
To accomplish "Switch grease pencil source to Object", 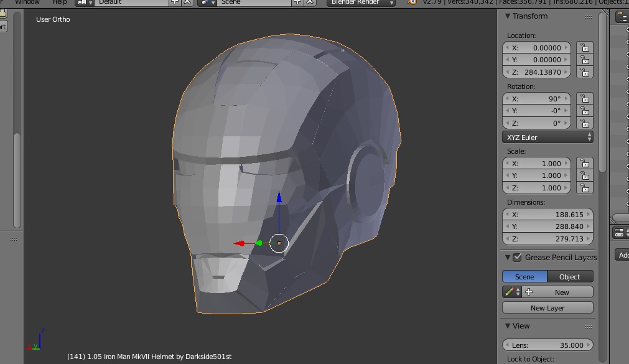I will pos(569,277).
